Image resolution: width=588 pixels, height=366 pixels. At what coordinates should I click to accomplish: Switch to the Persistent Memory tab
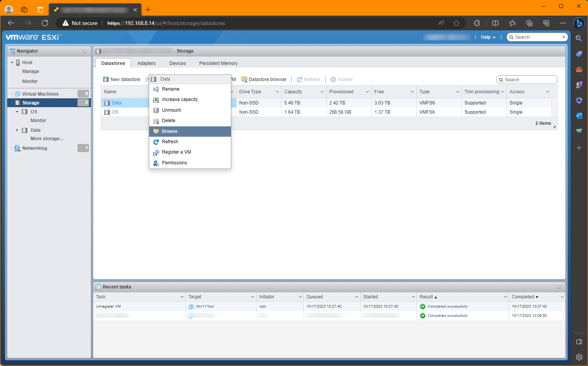click(x=218, y=63)
